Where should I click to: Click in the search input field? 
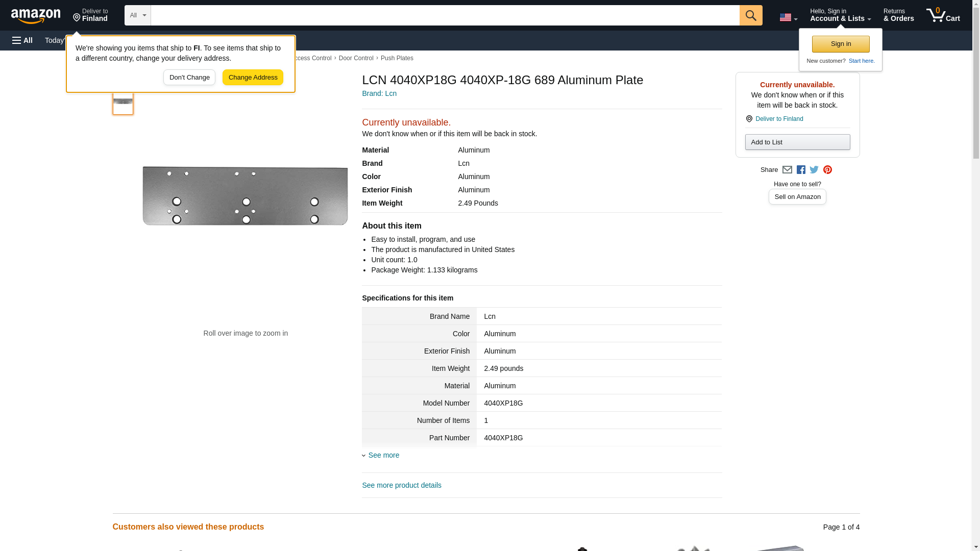coord(445,15)
